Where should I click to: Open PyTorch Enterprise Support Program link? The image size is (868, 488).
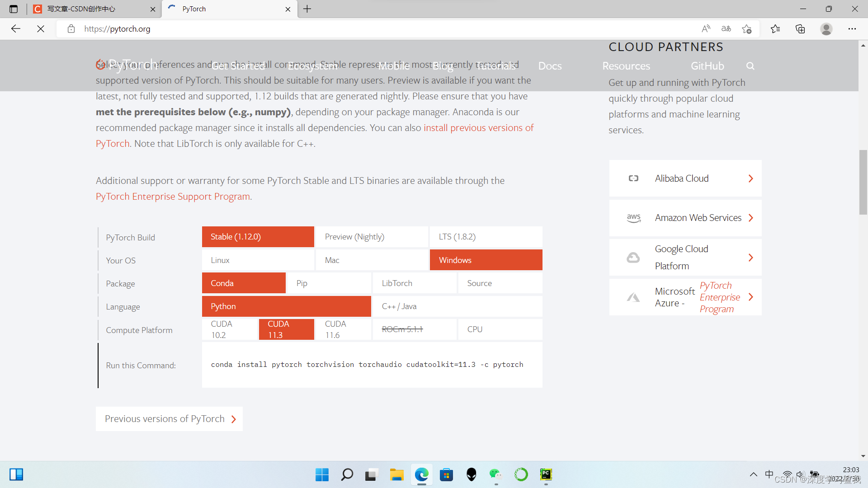[173, 197]
